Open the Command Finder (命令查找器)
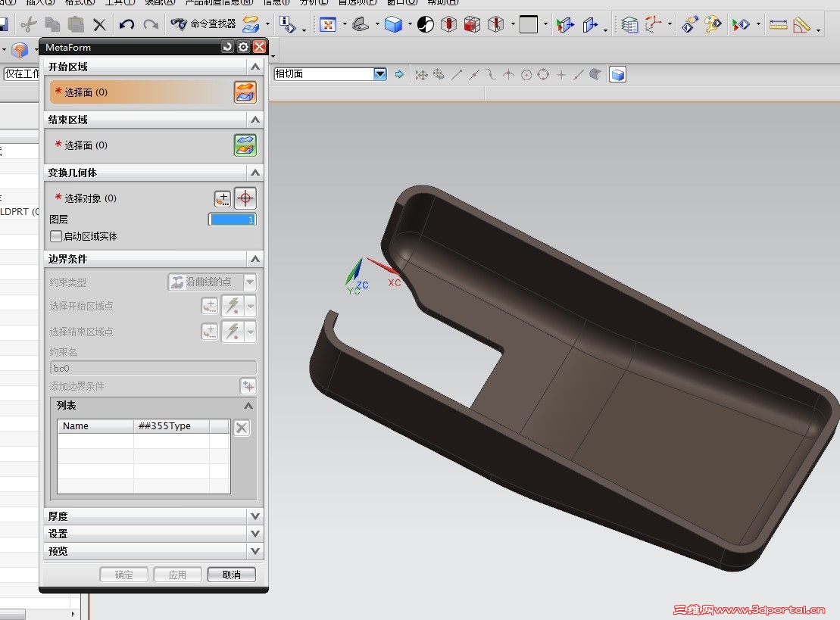The image size is (840, 620). tap(203, 23)
